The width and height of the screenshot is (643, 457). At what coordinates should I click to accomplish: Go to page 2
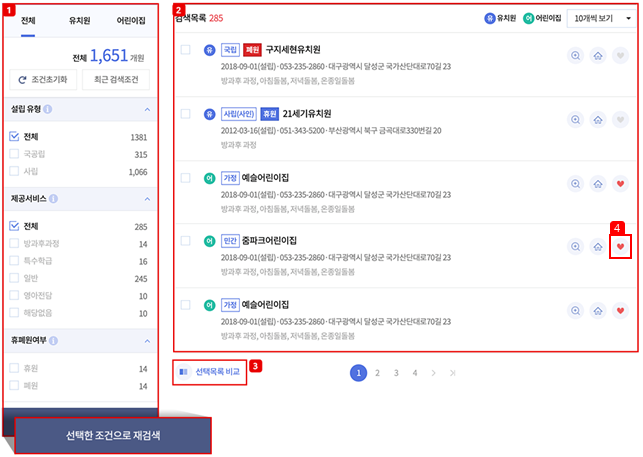pyautogui.click(x=377, y=373)
